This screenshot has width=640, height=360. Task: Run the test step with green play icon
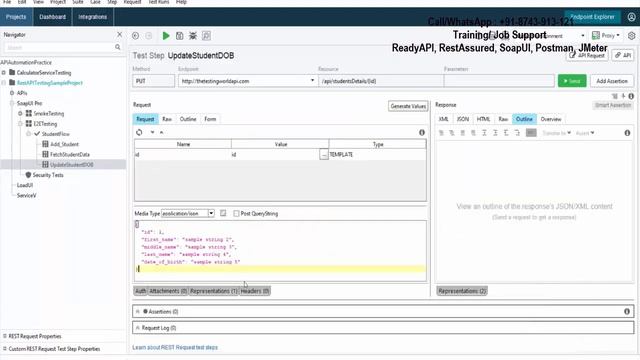coord(166,36)
